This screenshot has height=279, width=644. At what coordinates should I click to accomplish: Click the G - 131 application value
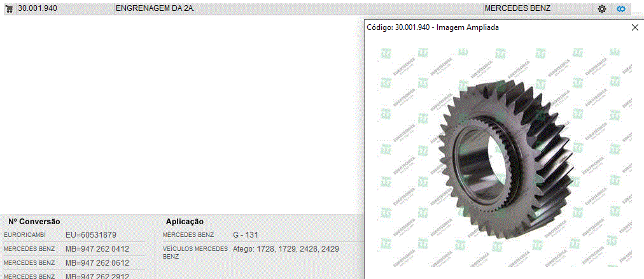[246, 235]
